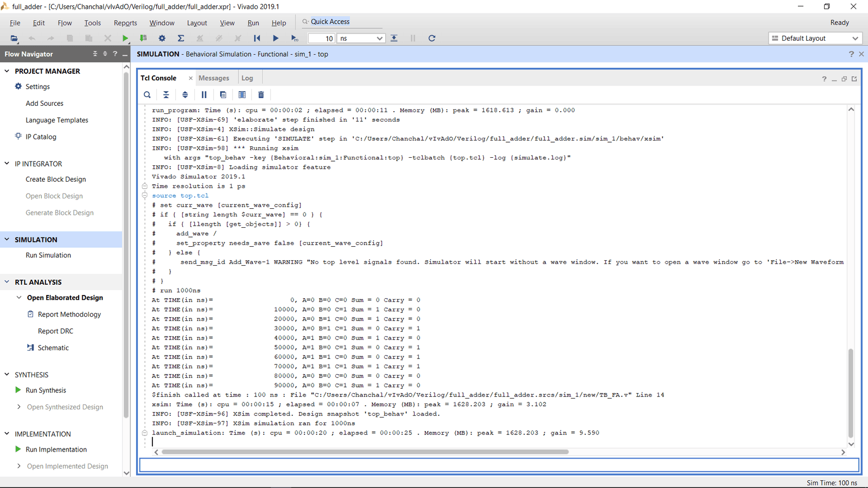Start Run Implementation
868x488 pixels.
pyautogui.click(x=56, y=449)
